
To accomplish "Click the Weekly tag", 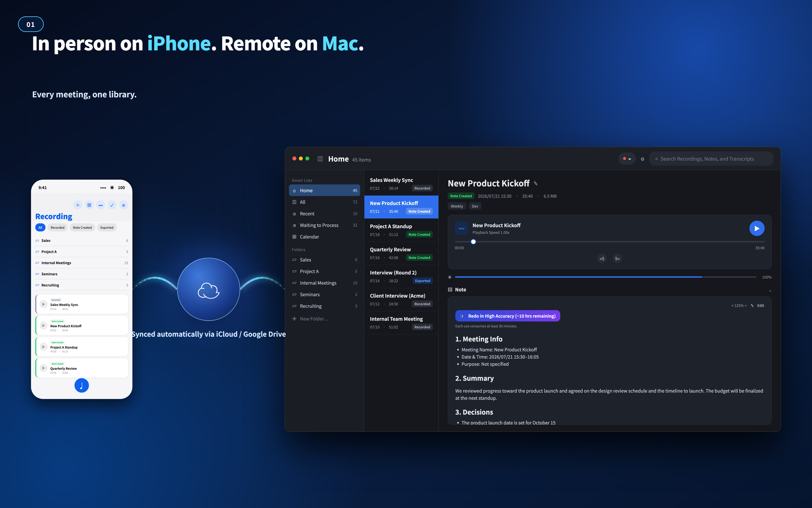I will [457, 206].
